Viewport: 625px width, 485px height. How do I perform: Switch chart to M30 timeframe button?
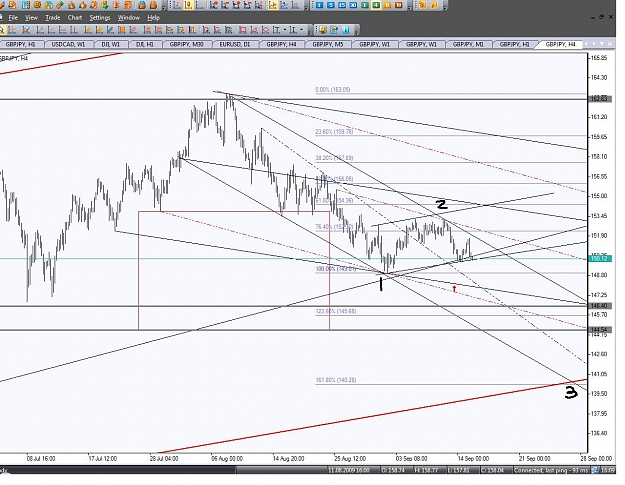pos(353,5)
